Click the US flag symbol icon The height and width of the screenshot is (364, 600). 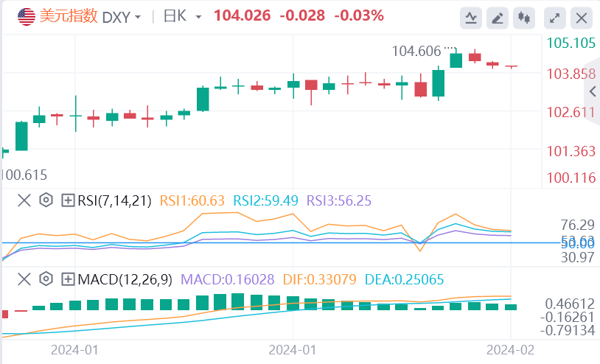click(27, 15)
